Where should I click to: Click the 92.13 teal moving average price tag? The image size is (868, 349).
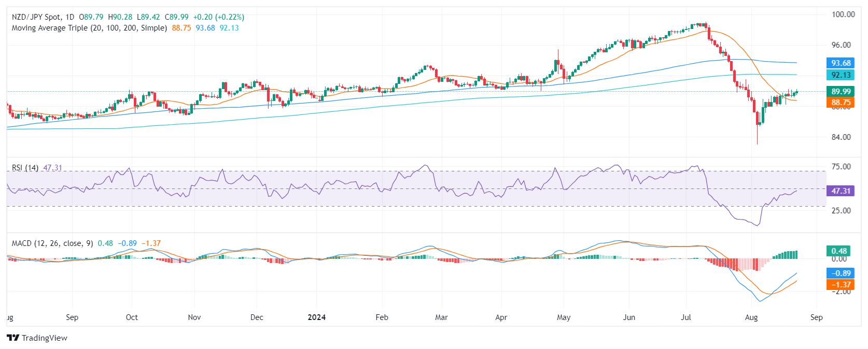click(x=841, y=75)
